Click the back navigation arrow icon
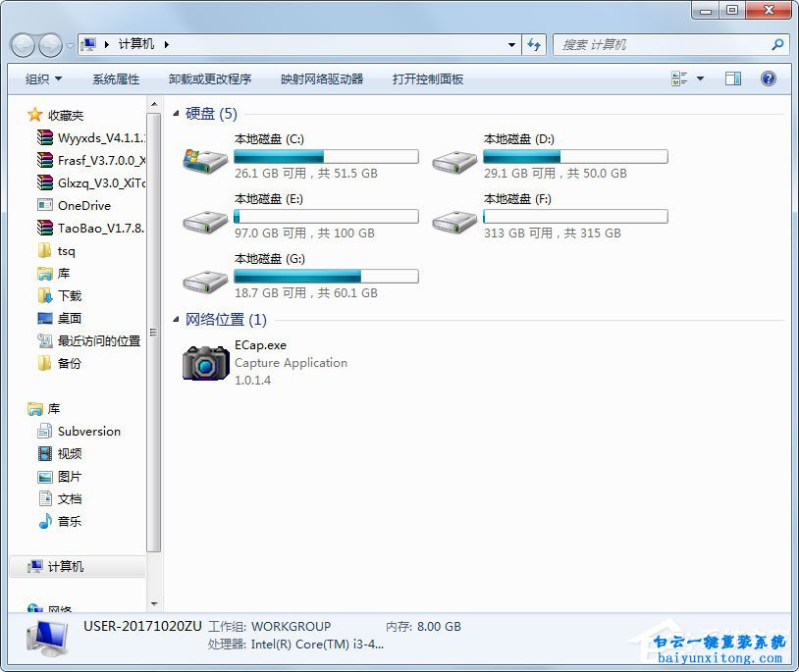 (x=22, y=45)
